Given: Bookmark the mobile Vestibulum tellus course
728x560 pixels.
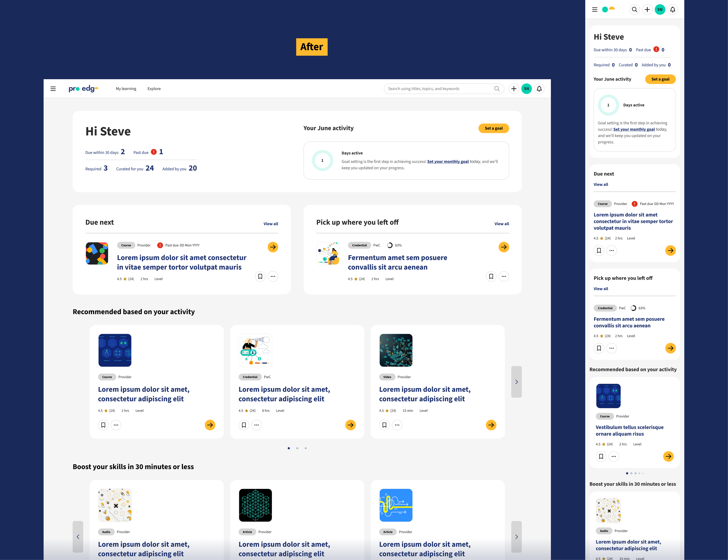Looking at the screenshot, I should [601, 456].
